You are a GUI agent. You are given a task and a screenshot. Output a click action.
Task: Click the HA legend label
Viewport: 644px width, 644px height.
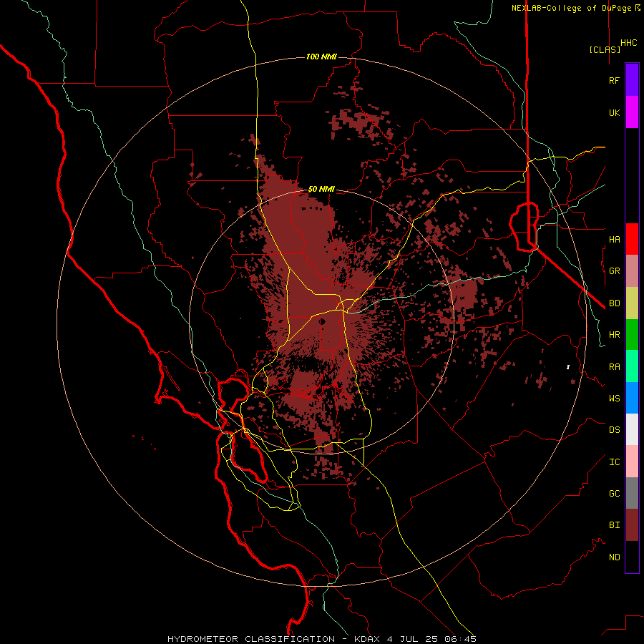614,239
